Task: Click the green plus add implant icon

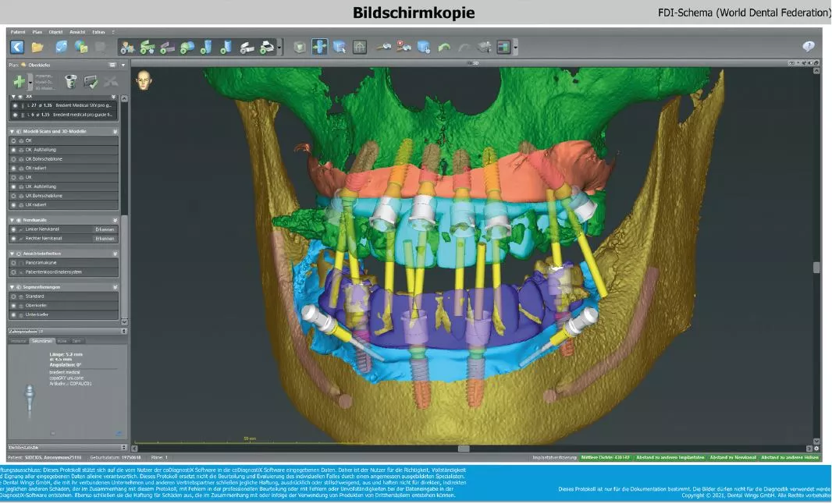Action: (x=20, y=81)
